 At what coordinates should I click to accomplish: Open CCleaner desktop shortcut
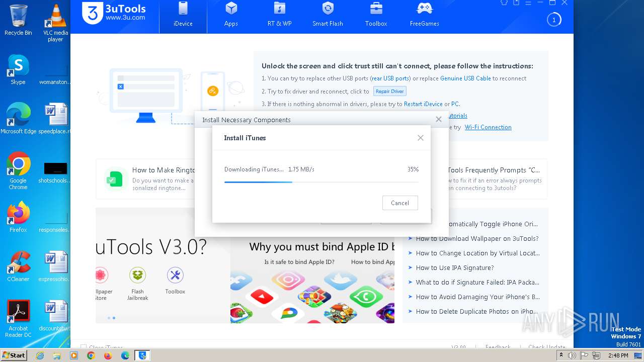18,266
